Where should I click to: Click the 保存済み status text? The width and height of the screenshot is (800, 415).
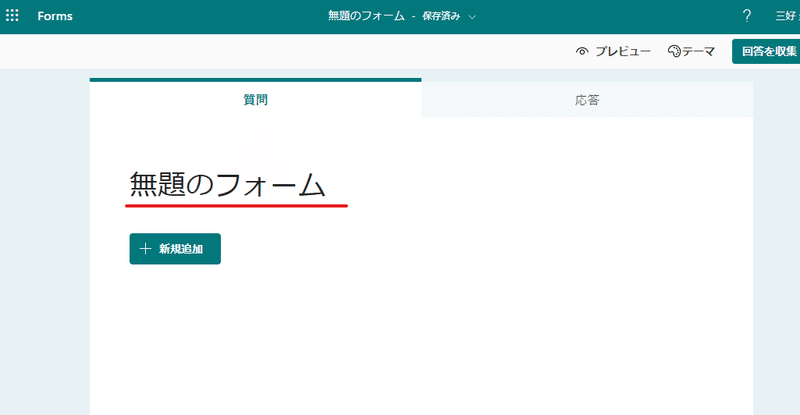pos(441,16)
